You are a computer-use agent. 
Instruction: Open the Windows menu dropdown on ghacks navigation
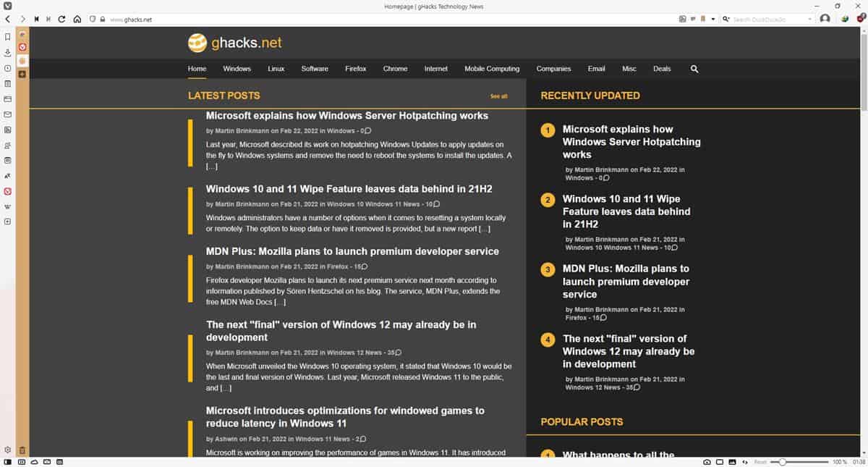(237, 69)
